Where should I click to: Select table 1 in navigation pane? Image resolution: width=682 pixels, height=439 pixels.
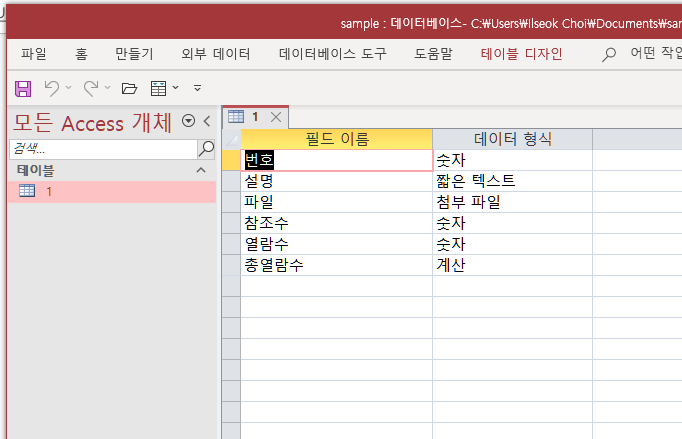(112, 191)
